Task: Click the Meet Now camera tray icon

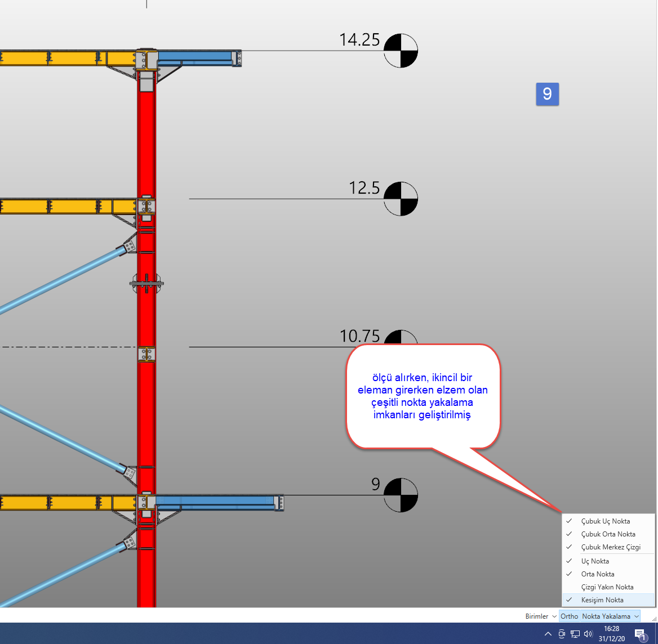Action: click(x=562, y=634)
